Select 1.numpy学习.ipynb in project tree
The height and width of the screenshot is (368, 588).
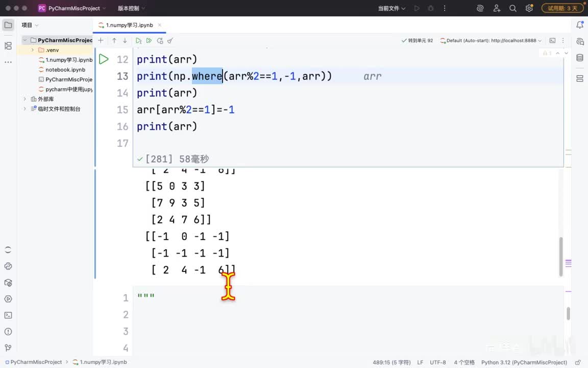(x=65, y=60)
